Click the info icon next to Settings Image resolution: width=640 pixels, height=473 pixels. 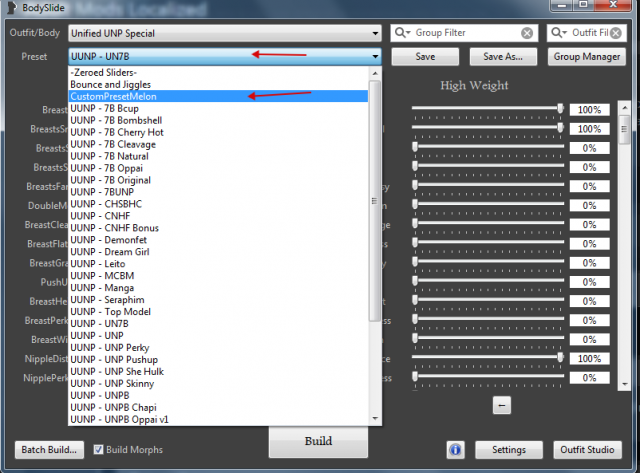pyautogui.click(x=454, y=450)
